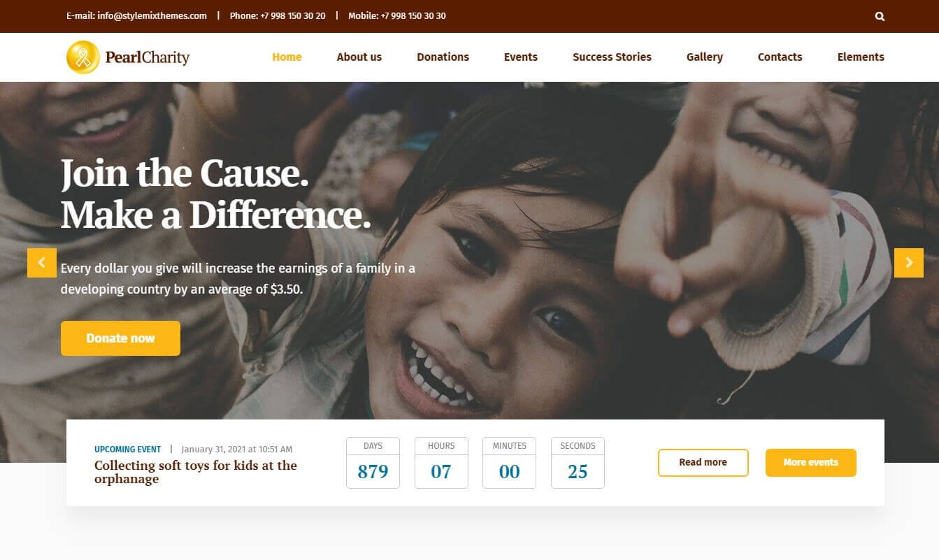This screenshot has height=560, width=939.
Task: Open the search magnifier icon
Action: (880, 16)
